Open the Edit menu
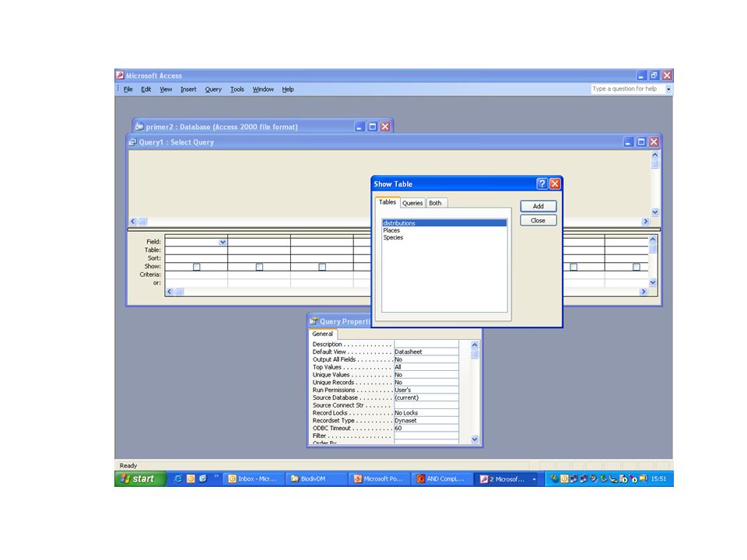Viewport: 747px width, 560px height. (146, 89)
